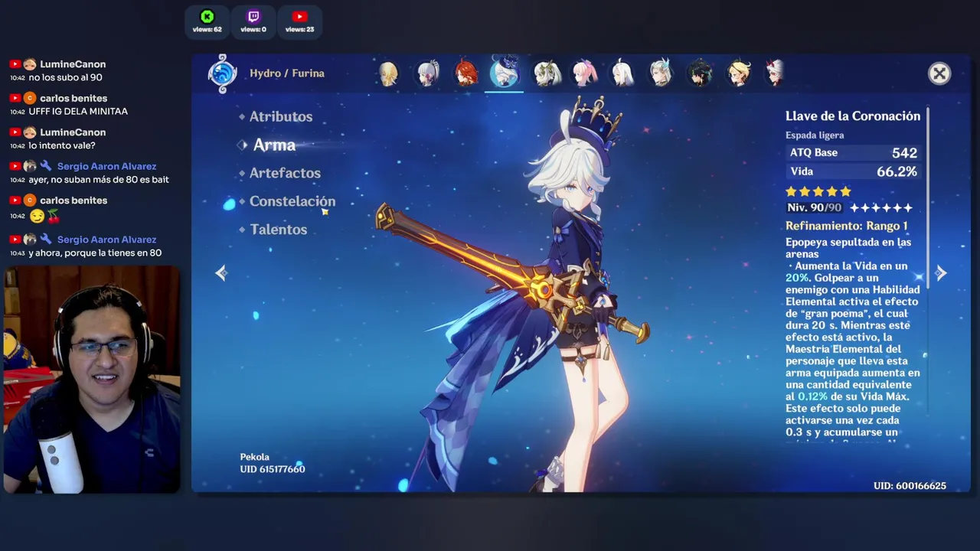Click LumineCanon's 'no los subo al 90' message

[x=66, y=77]
